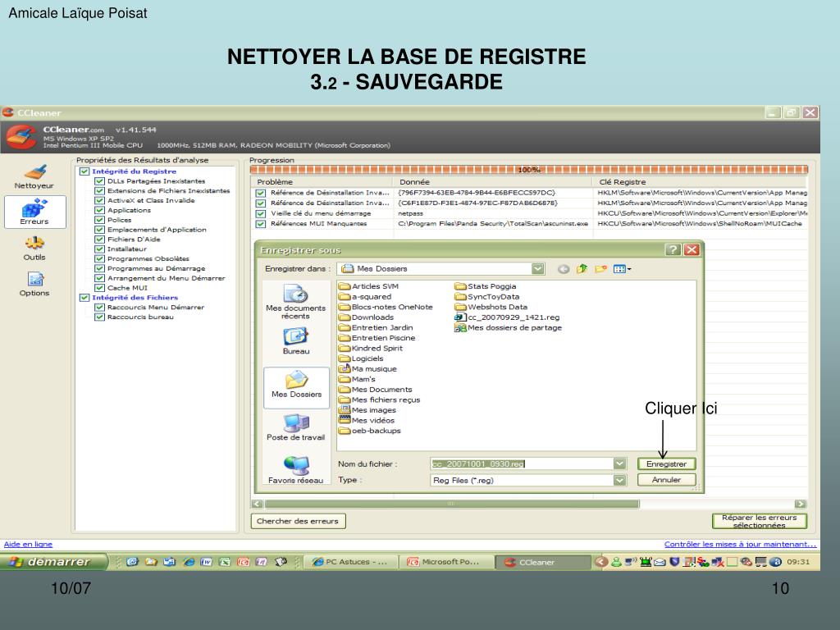Open the Enregistrer dans folder dropdown
840x630 pixels.
coord(538,269)
